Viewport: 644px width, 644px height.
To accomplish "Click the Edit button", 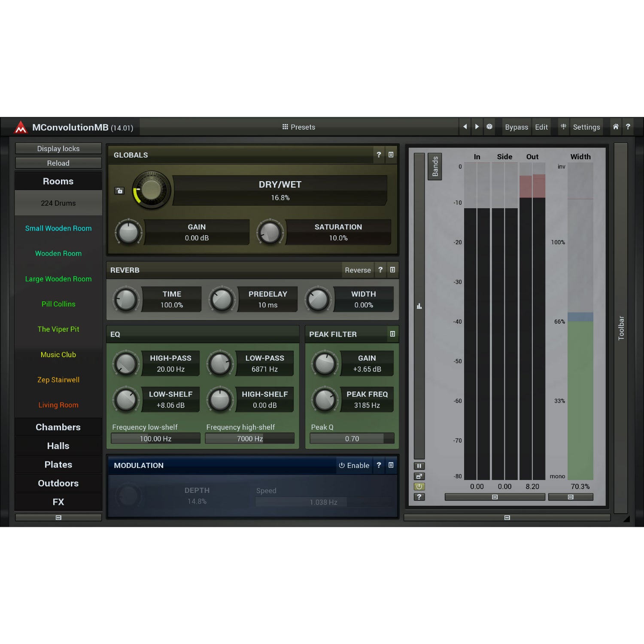I will click(541, 127).
